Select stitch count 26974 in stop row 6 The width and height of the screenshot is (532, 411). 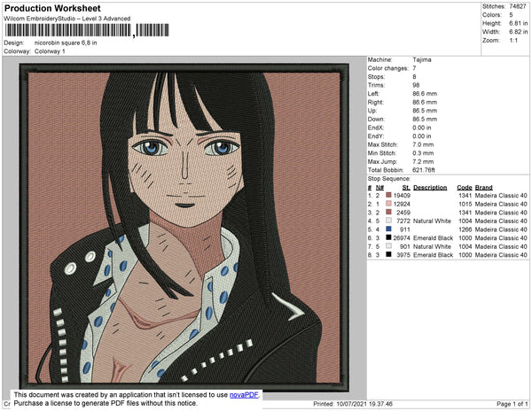point(402,238)
